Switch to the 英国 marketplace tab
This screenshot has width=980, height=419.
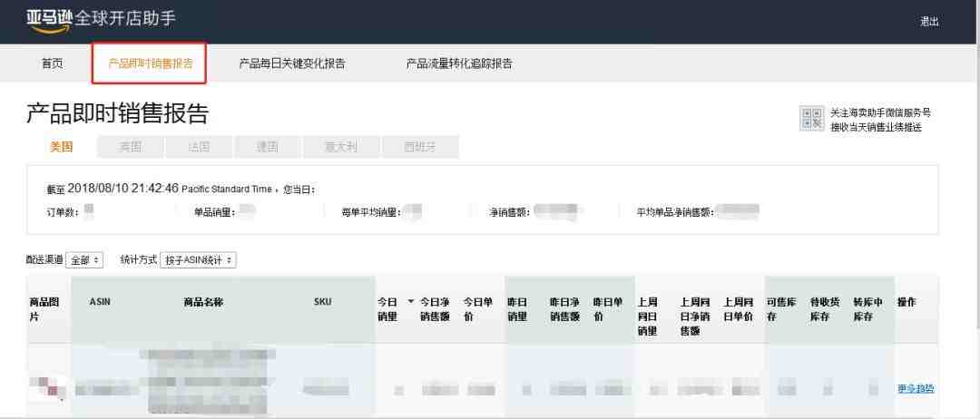click(131, 147)
